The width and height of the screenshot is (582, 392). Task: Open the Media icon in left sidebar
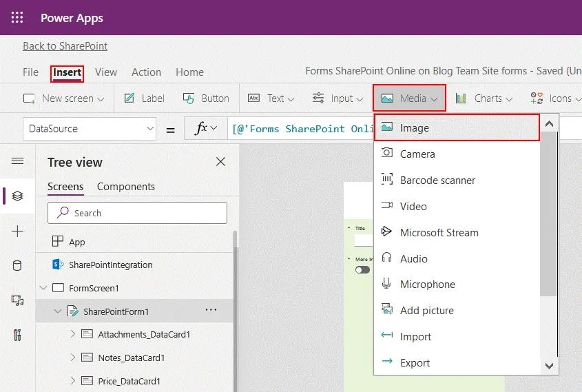point(18,300)
